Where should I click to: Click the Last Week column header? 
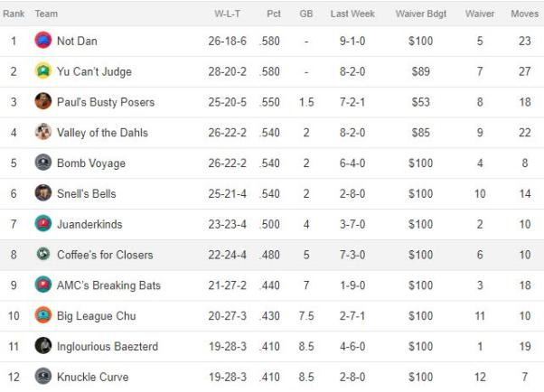click(x=352, y=14)
